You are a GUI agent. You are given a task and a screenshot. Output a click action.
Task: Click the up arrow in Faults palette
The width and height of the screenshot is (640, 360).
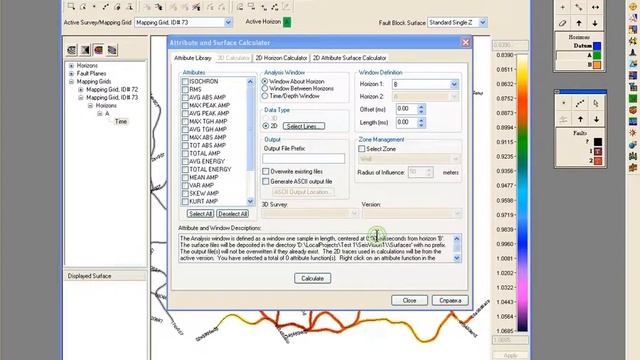tap(580, 119)
